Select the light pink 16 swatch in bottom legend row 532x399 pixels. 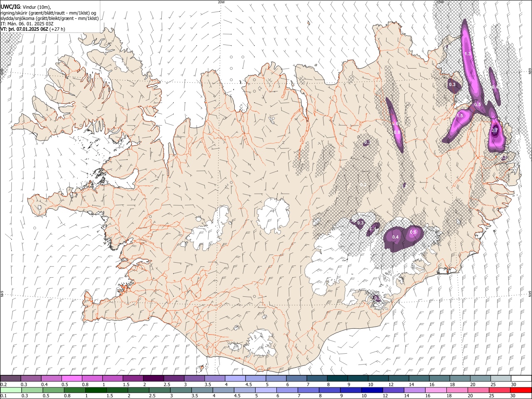pos(436,390)
